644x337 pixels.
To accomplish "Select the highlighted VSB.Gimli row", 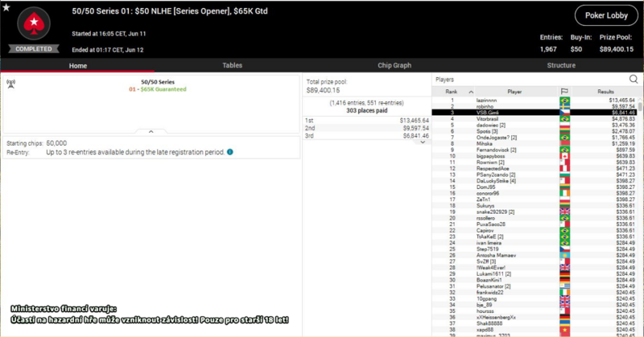I will (x=534, y=113).
